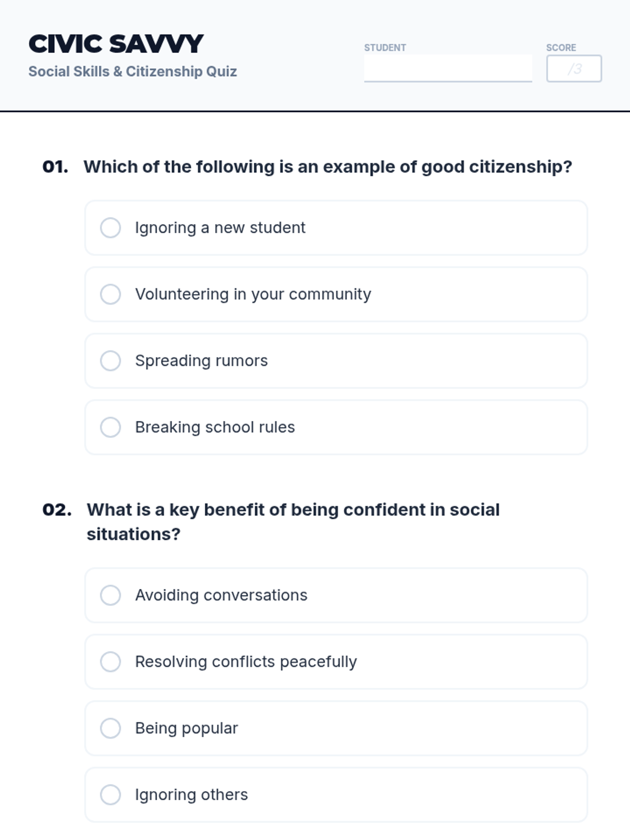
Task: Select radio for Ignoring a new student
Action: [110, 228]
